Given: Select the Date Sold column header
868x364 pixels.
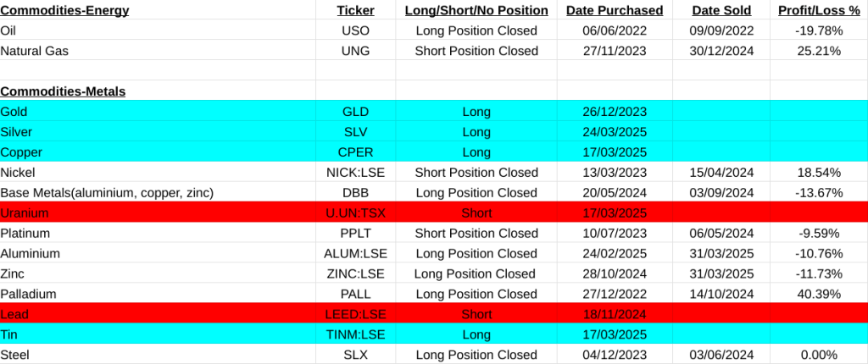Looking at the screenshot, I should click(721, 11).
